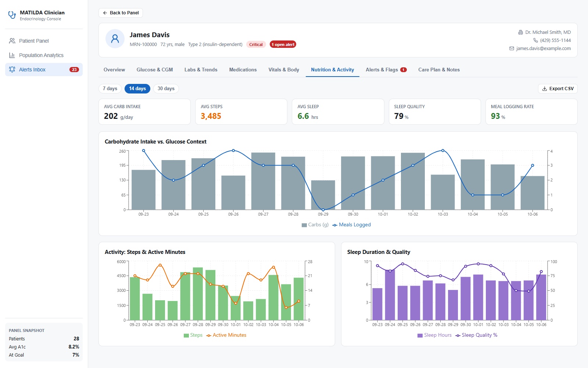
Task: Click the AVG STEPS value 3,485
Action: coord(211,116)
